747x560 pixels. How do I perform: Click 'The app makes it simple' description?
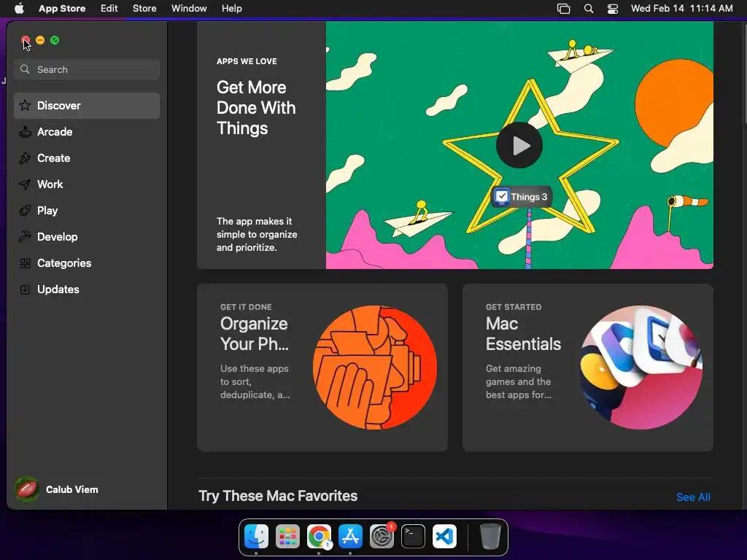tap(257, 234)
